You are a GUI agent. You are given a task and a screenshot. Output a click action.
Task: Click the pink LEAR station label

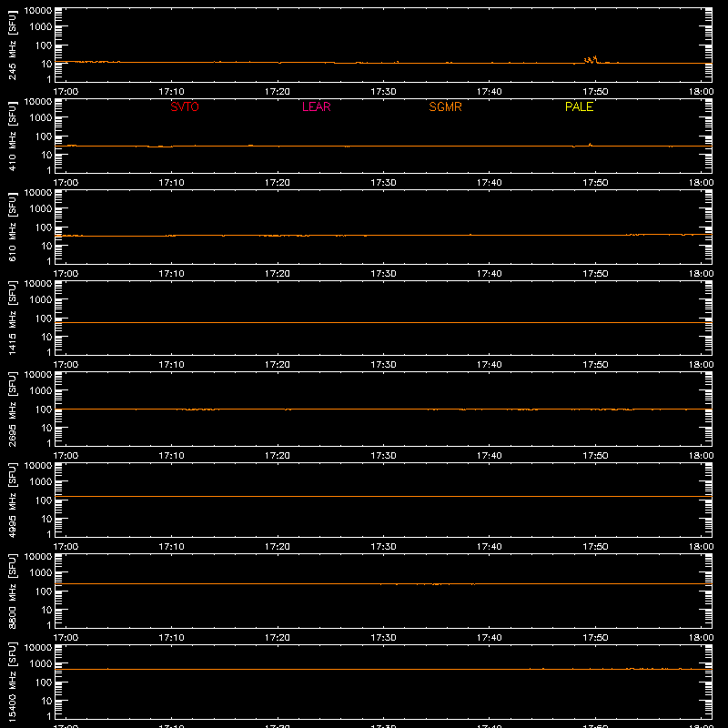(x=316, y=106)
